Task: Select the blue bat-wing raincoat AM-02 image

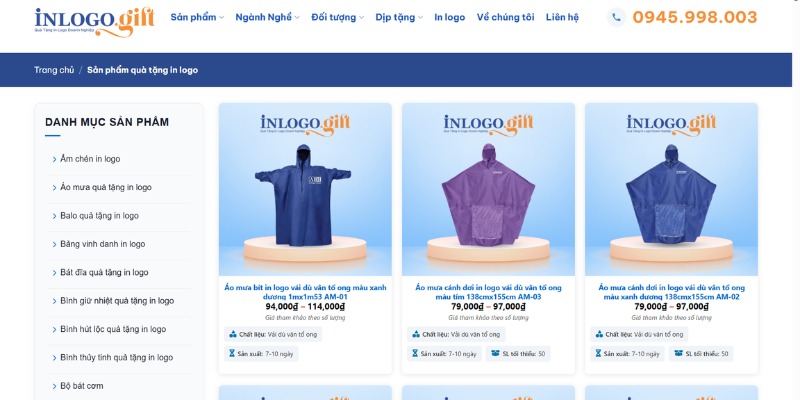Action: coord(671,189)
